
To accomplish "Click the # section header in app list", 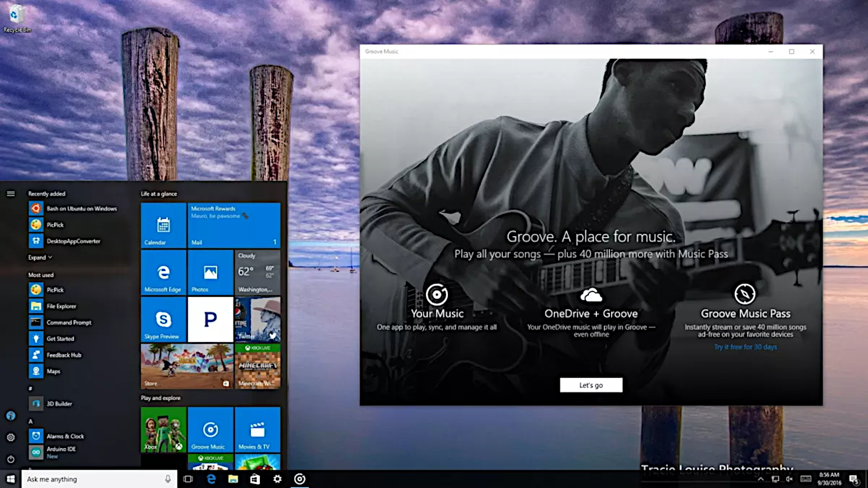I will pos(30,388).
